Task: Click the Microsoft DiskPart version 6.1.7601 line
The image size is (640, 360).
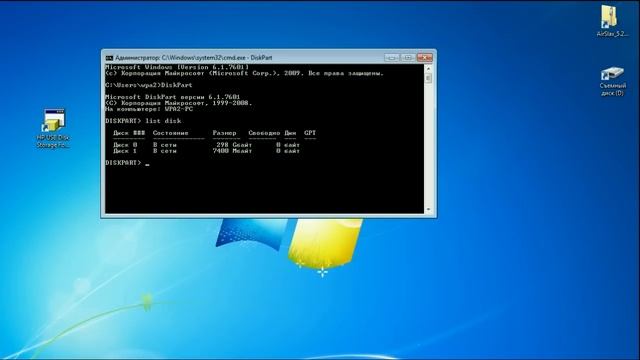Action: 173,97
